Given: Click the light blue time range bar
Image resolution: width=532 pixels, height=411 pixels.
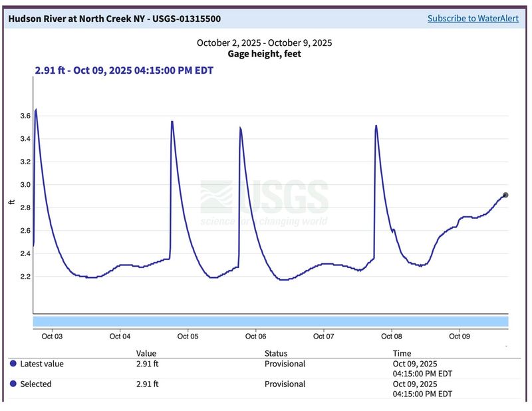Looking at the screenshot, I should pos(270,322).
